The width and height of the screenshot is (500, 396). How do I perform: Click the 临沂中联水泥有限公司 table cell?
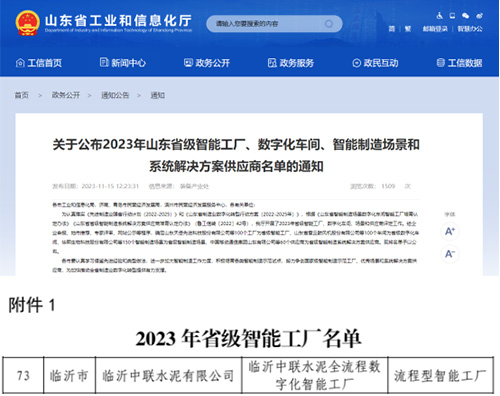click(168, 375)
